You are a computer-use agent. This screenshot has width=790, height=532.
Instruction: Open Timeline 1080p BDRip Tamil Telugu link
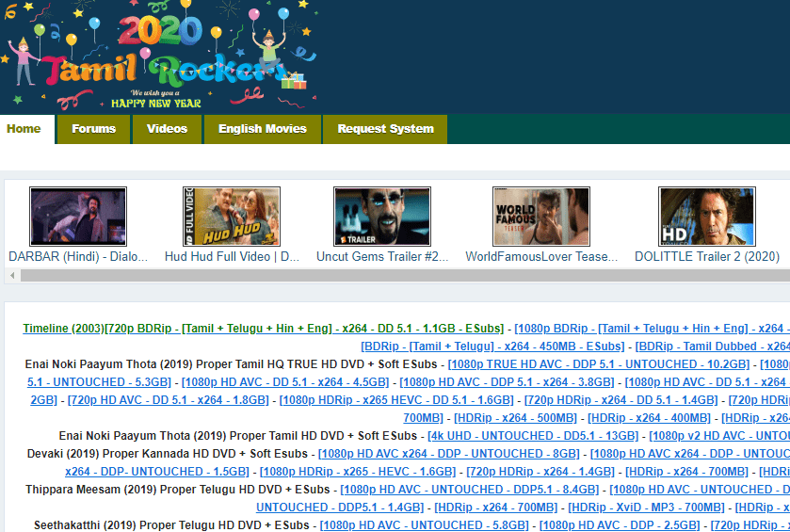[x=652, y=329]
